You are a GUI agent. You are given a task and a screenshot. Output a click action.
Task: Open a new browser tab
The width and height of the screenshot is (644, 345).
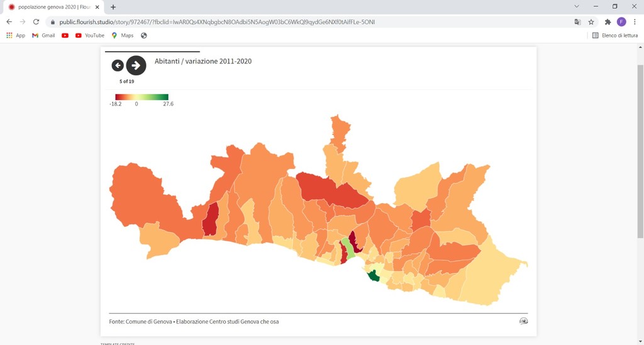point(113,7)
